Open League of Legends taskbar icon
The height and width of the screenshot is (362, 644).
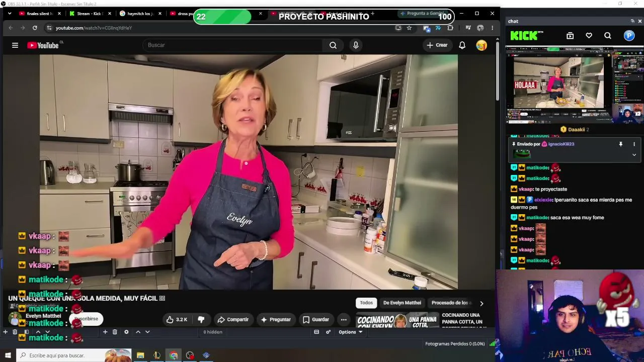pyautogui.click(x=157, y=355)
